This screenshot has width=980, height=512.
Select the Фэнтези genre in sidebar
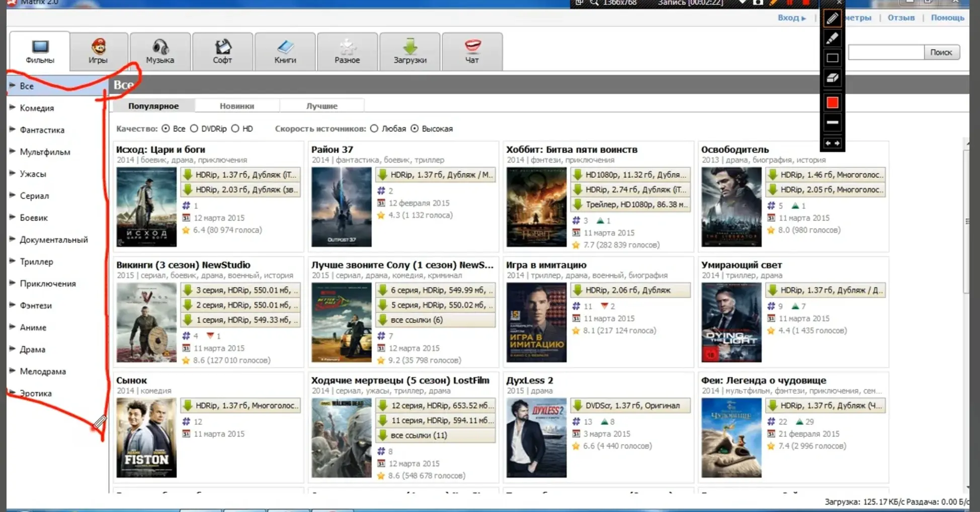pos(36,306)
